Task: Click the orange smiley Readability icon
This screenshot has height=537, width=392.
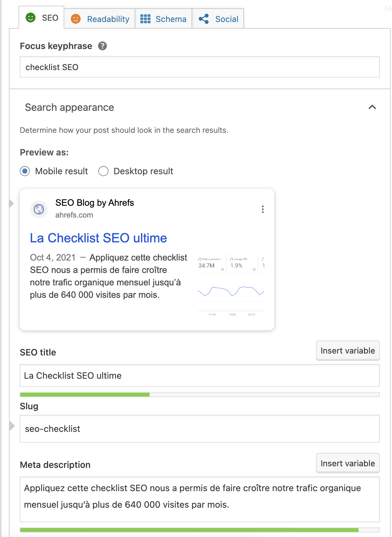Action: pyautogui.click(x=76, y=19)
